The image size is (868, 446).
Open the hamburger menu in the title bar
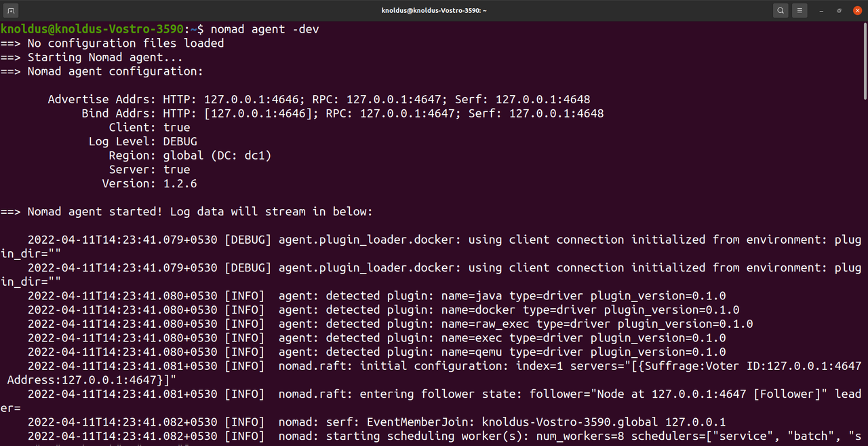coord(800,10)
